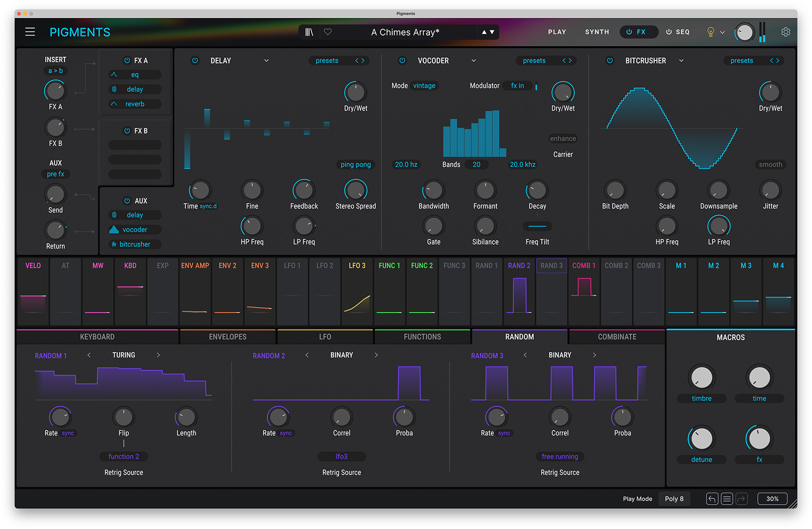Click the undo arrow icon
The width and height of the screenshot is (812, 529).
click(712, 499)
